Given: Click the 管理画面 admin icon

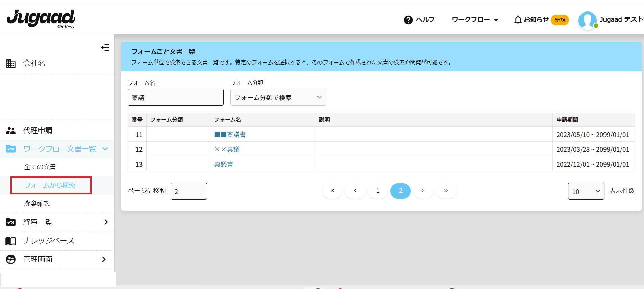Looking at the screenshot, I should point(11,259).
